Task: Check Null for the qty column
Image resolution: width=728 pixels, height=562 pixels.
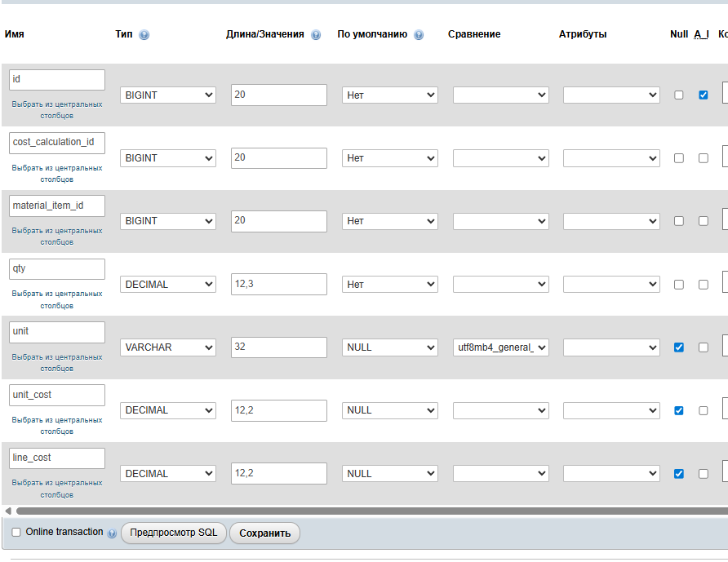Action: click(x=679, y=285)
